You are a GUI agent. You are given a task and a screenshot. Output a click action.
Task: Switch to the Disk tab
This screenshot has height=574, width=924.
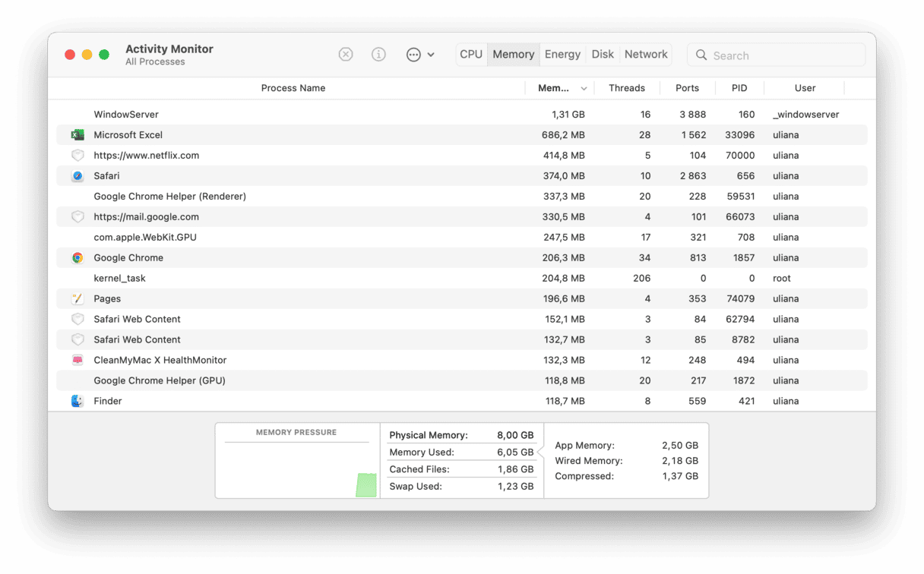(x=603, y=55)
